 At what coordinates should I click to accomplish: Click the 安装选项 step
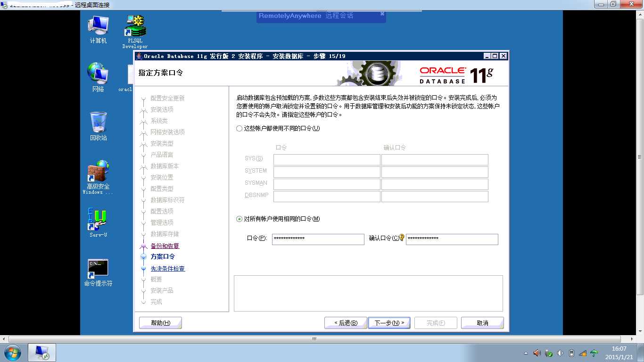click(162, 110)
